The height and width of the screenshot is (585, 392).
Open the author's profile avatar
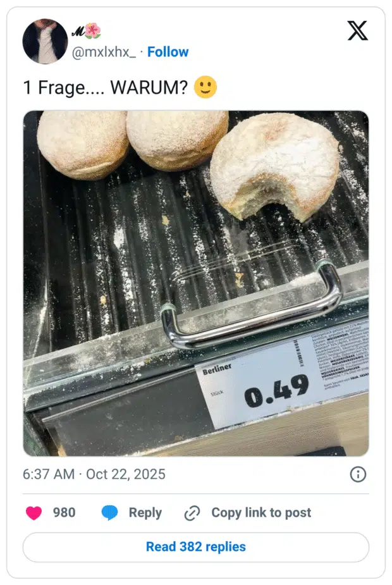click(x=45, y=41)
